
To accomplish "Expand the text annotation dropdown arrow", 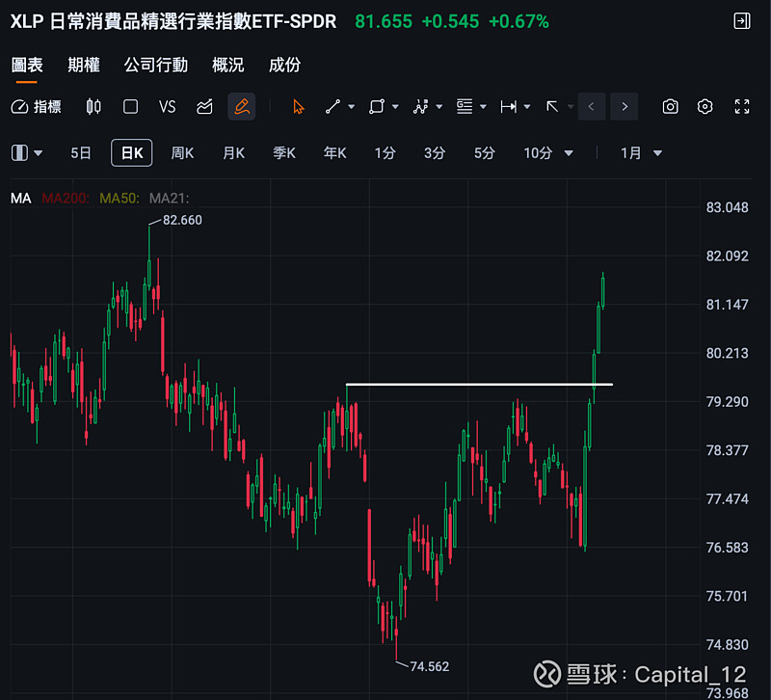I will pos(483,107).
